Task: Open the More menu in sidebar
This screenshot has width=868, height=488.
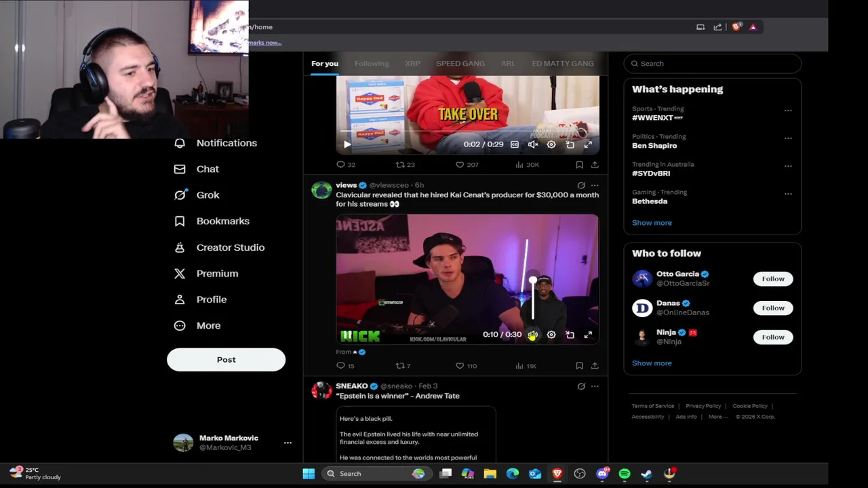Action: pos(197,325)
